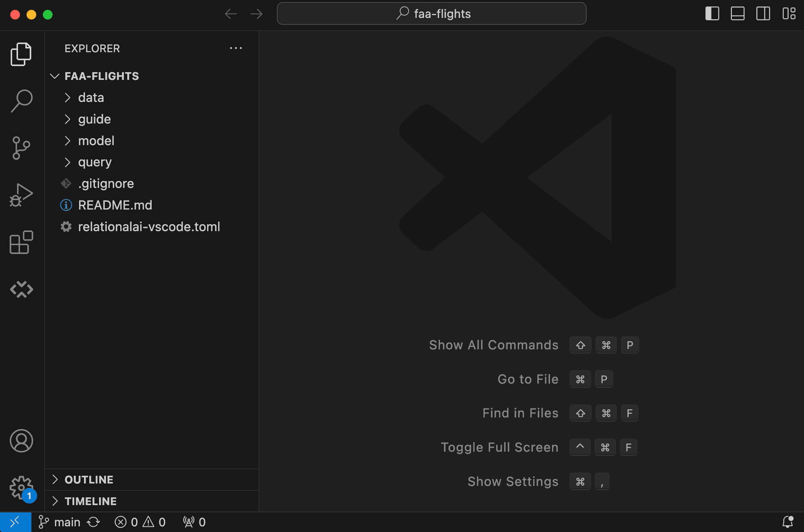This screenshot has height=532, width=804.
Task: Open the Run and Debug view
Action: [x=21, y=195]
